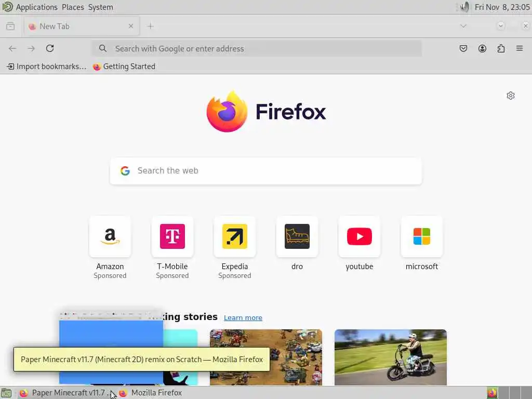Open the Firefox account icon
The image size is (532, 399).
[x=482, y=48]
